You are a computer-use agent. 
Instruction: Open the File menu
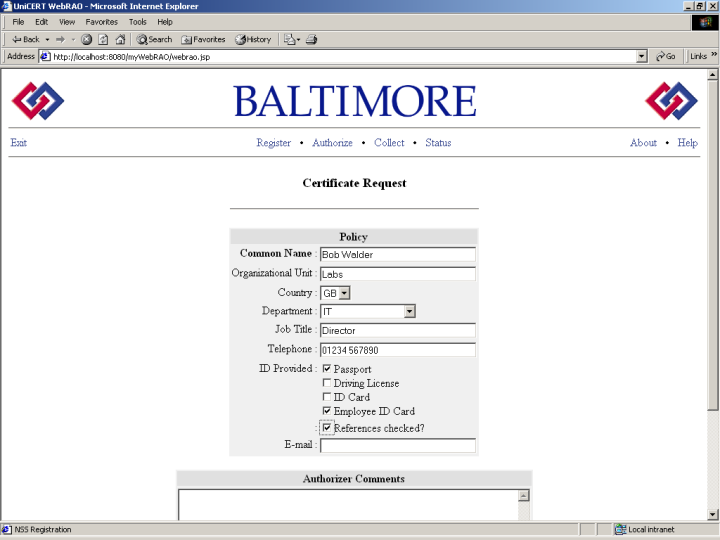pos(18,22)
